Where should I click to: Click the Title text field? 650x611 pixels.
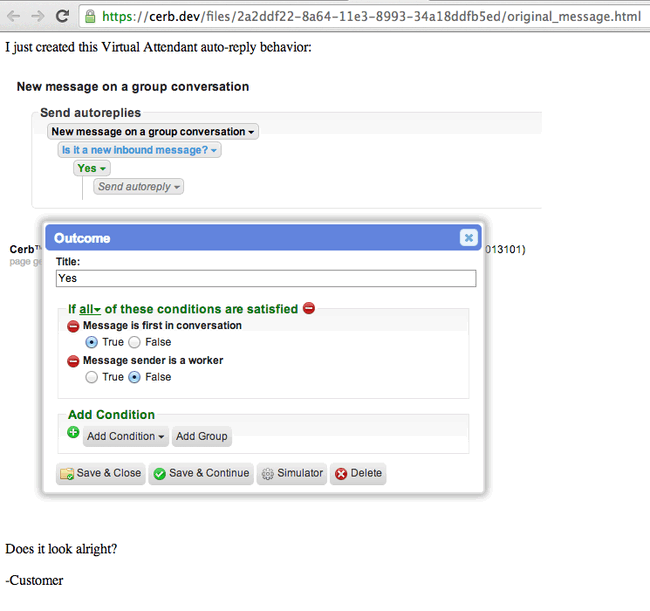pos(266,278)
